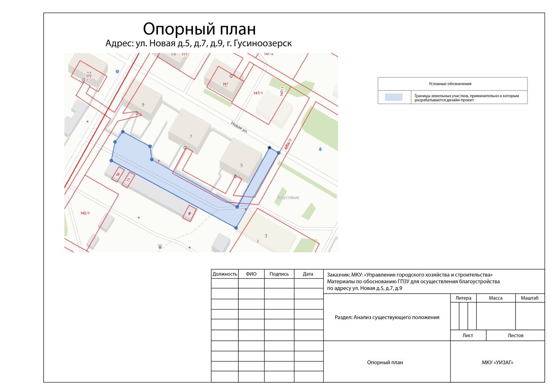Click the 'Новая ул.' street label
The width and height of the screenshot is (555, 392).
point(239,127)
